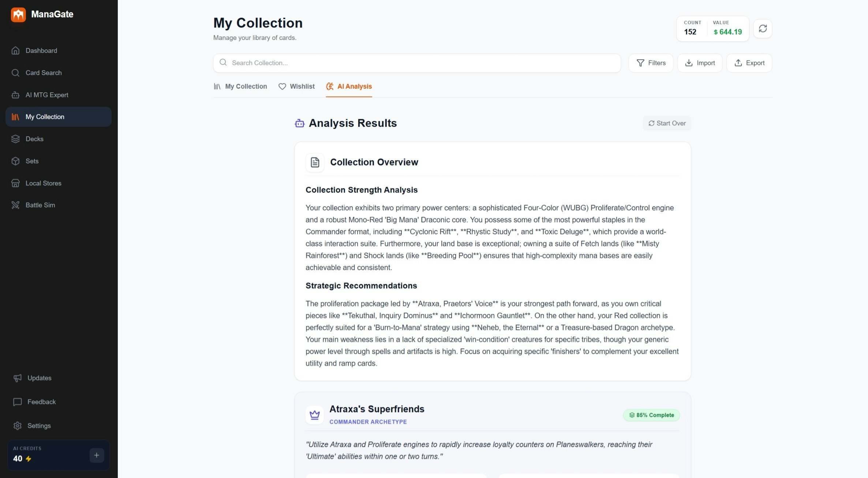Export the collection
Image resolution: width=868 pixels, height=478 pixels.
(749, 63)
